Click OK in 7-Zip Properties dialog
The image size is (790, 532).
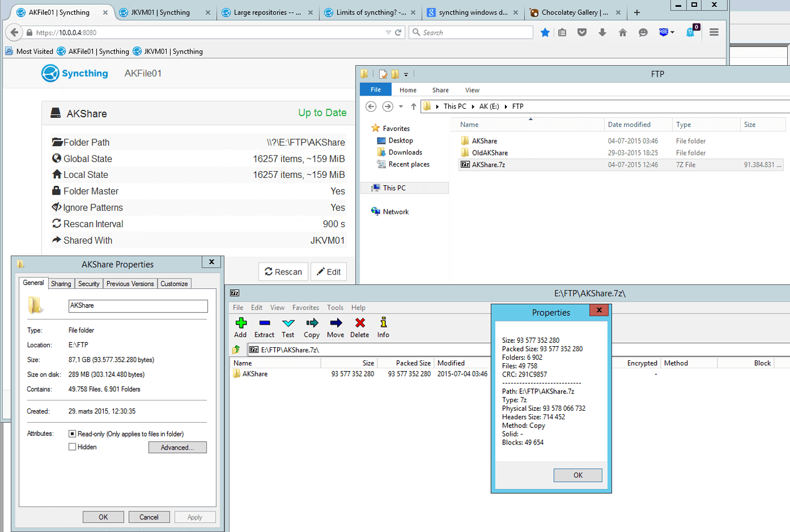click(x=578, y=475)
